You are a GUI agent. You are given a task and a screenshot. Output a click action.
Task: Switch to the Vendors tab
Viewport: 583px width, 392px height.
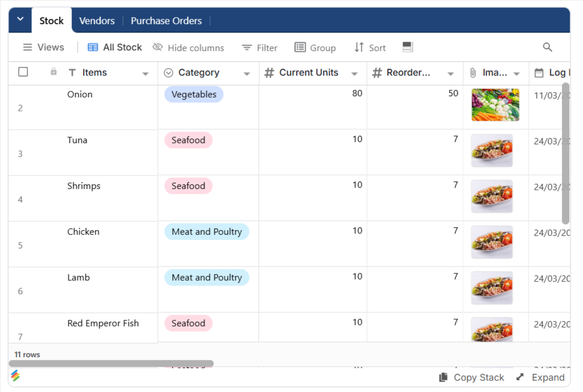[x=97, y=21]
